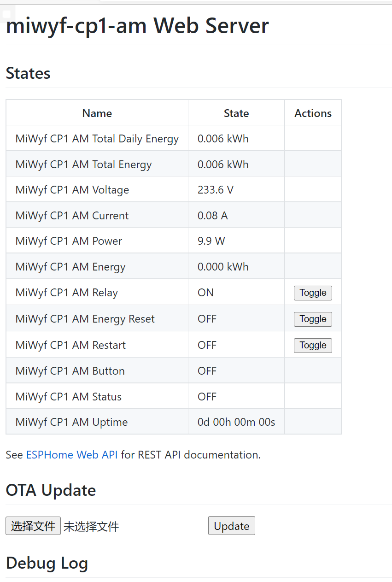
Task: Toggle the MiWyf CP1 AM Relay
Action: (313, 293)
